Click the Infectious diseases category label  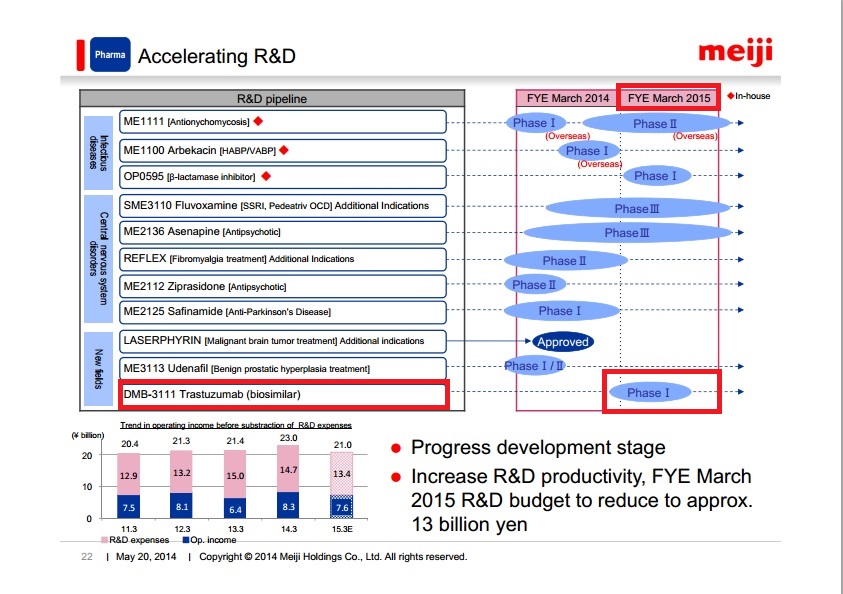[98, 150]
